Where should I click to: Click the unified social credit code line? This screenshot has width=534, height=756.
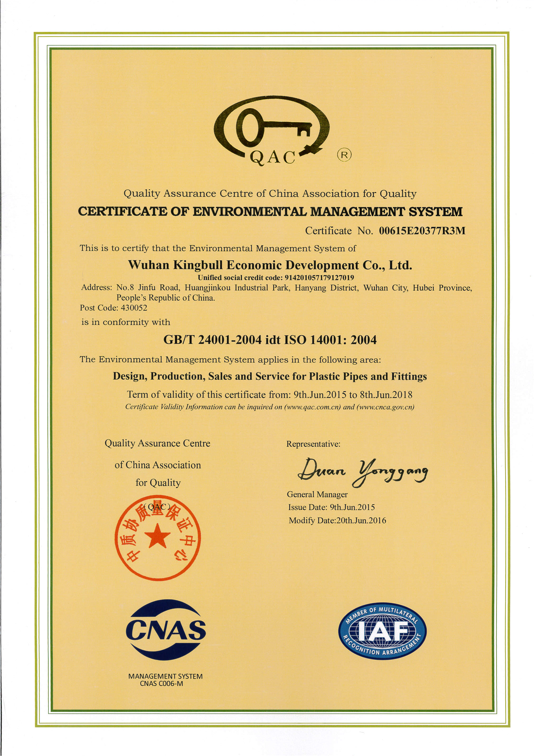[x=276, y=278]
